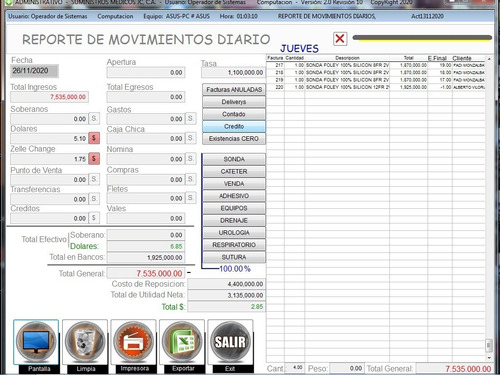
Task: Click the Peso field showing 0.00
Action: [x=346, y=368]
